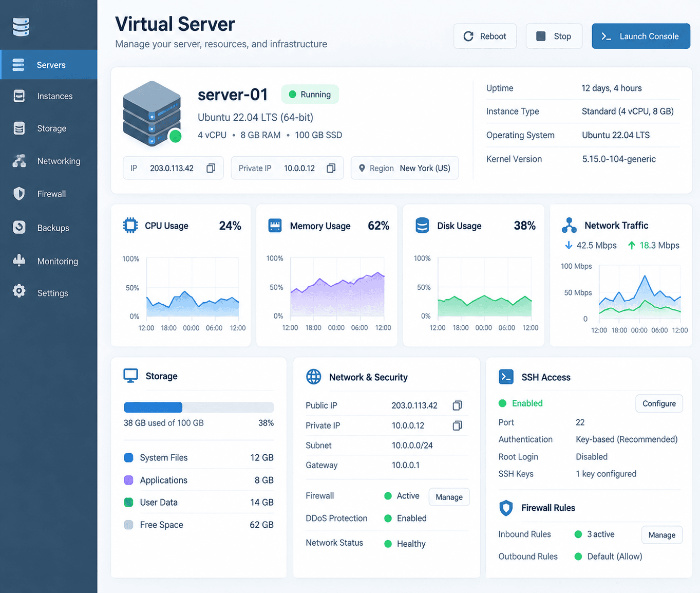Viewport: 700px width, 593px height.
Task: Click the Network & Security globe icon
Action: click(313, 377)
